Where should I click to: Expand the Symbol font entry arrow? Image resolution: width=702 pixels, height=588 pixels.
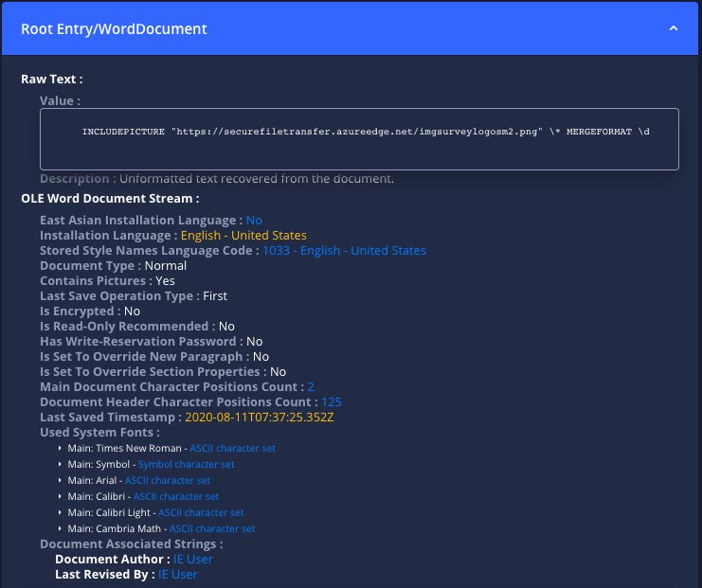(60, 464)
